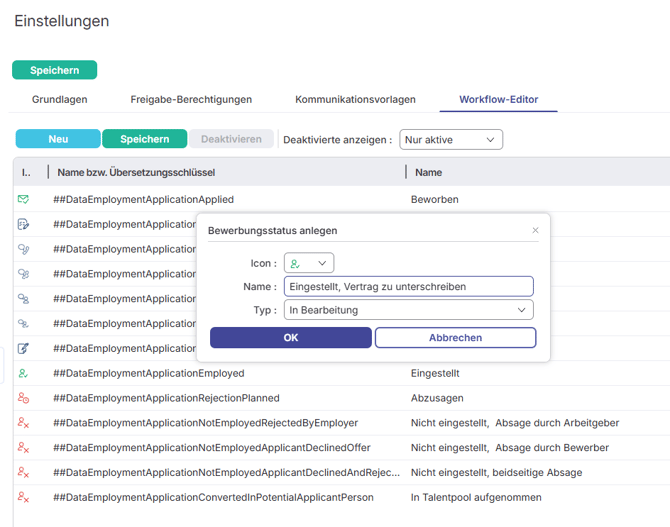This screenshot has width=670, height=527.
Task: Close the Bewerbungsstatus anlegen dialog
Action: pyautogui.click(x=535, y=230)
